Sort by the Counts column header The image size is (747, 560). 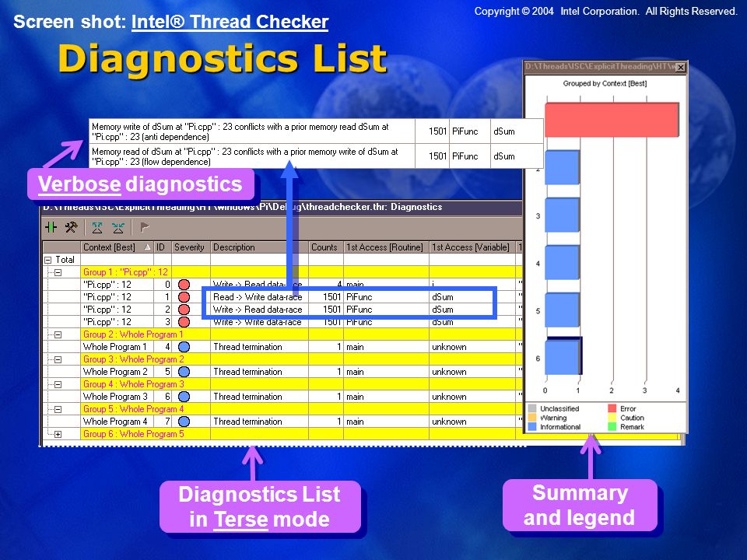326,247
